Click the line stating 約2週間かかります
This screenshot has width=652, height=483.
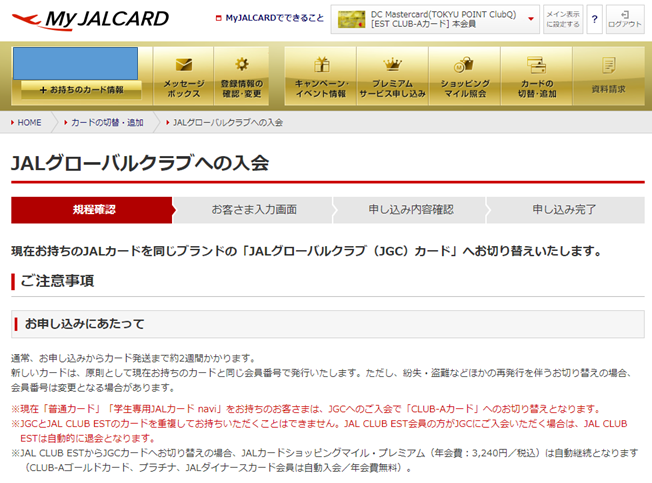click(133, 358)
